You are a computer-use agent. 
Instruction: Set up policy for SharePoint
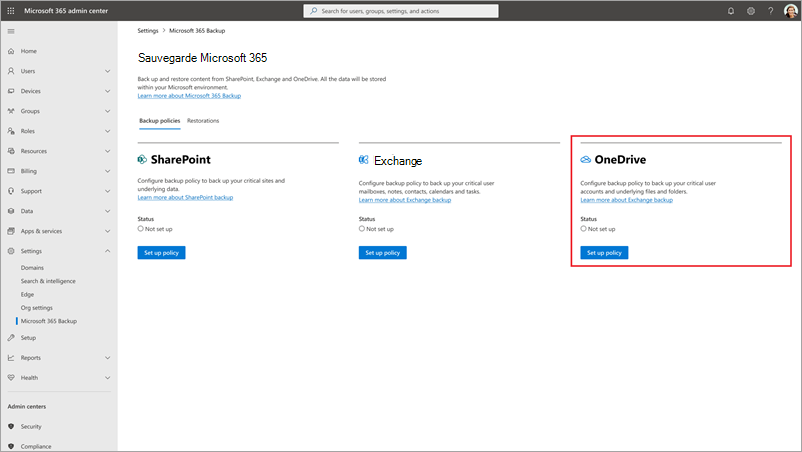tap(161, 253)
